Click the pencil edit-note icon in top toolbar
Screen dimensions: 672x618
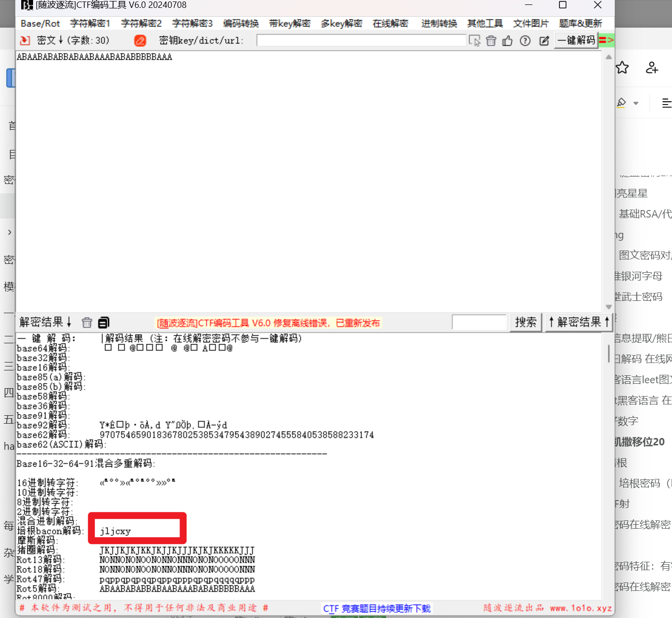pyautogui.click(x=544, y=40)
